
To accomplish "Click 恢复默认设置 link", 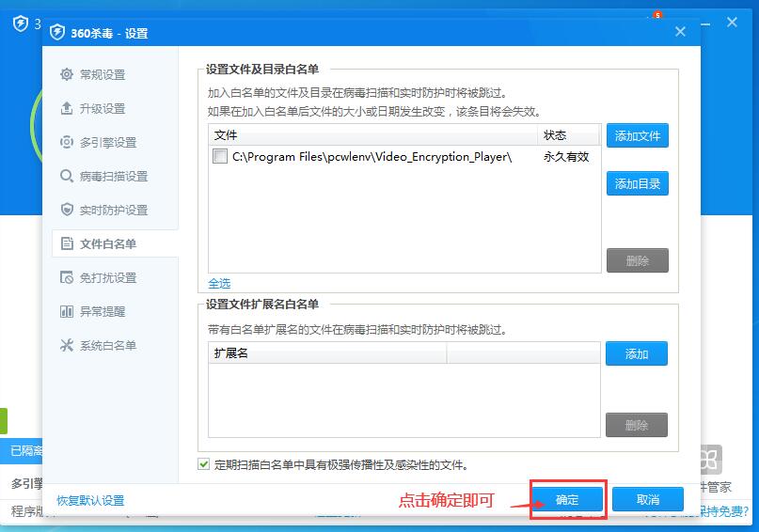I will 90,500.
